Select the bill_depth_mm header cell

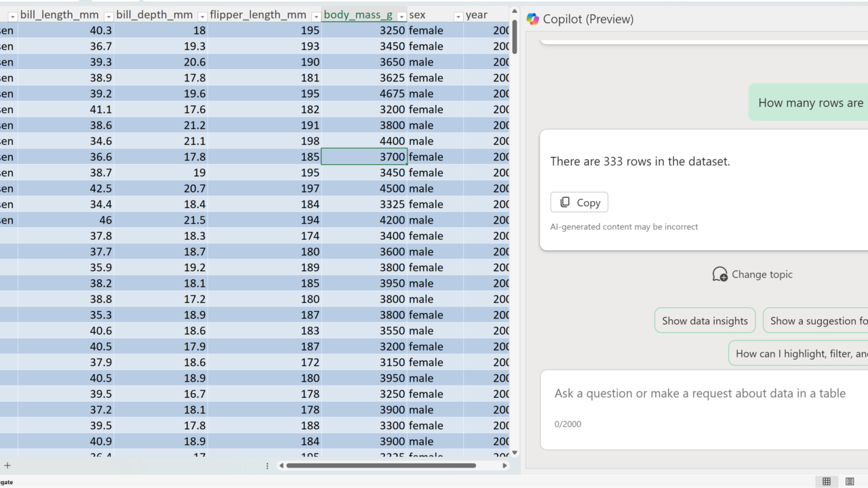click(x=161, y=15)
